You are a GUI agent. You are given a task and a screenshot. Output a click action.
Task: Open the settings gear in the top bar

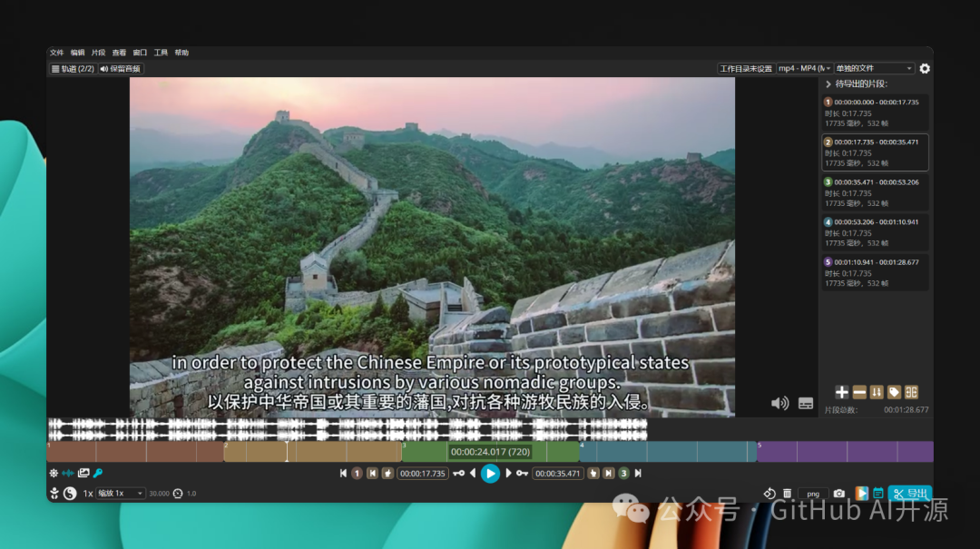(x=925, y=69)
